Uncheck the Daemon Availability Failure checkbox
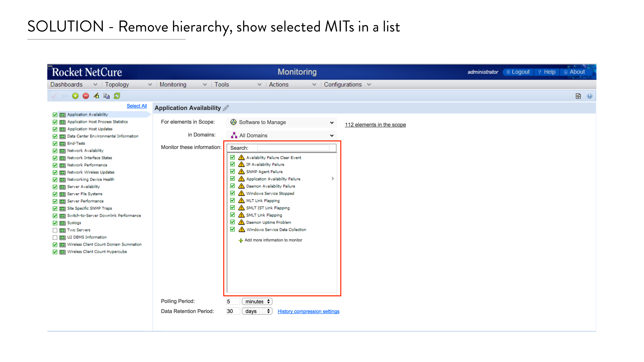Screen dimensions: 644x362 click(x=232, y=186)
